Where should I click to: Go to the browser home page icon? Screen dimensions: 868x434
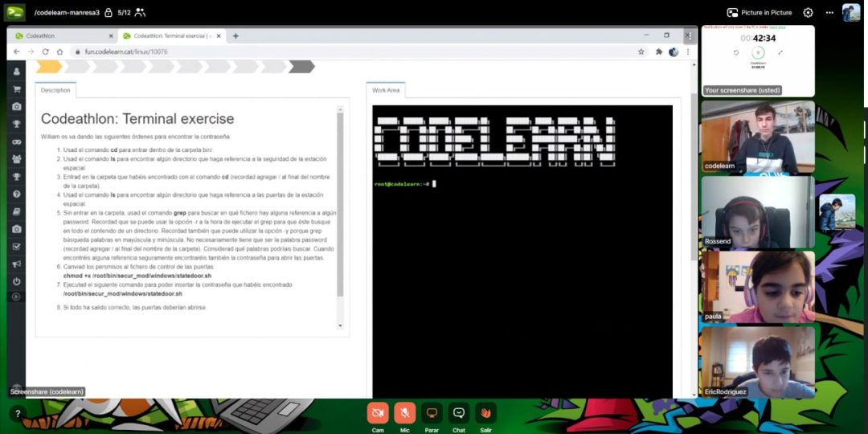(59, 51)
